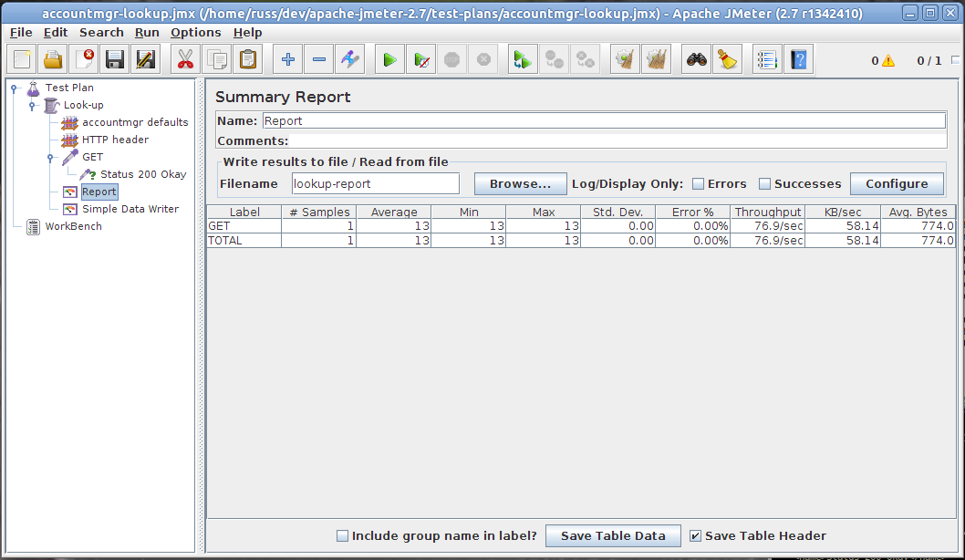
Task: Paste element using the clipboard icon
Action: pos(247,59)
